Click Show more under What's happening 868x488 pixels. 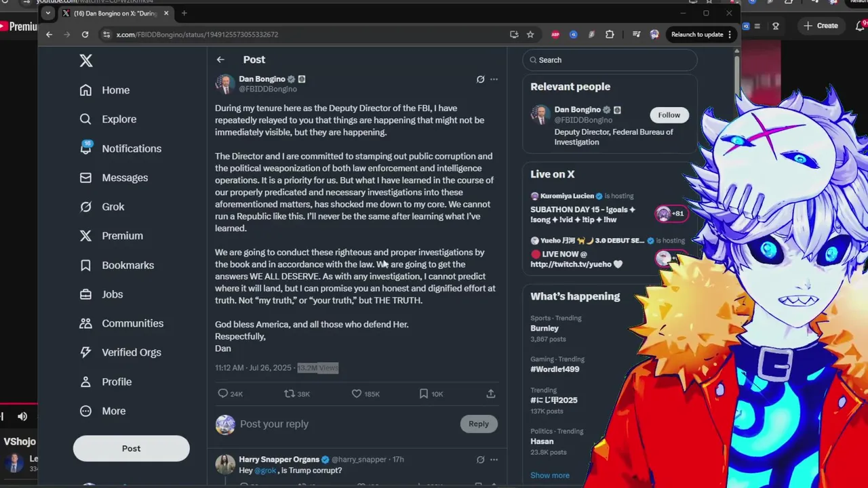pyautogui.click(x=550, y=476)
